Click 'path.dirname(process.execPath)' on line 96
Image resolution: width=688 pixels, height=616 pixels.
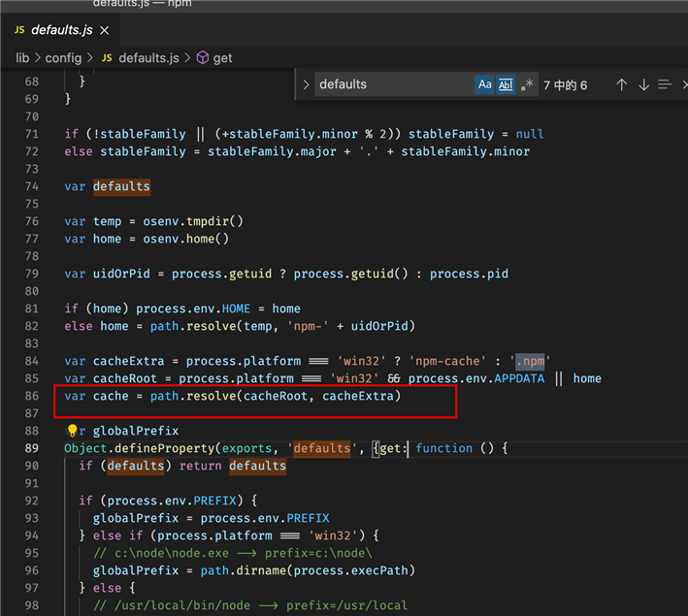(308, 570)
